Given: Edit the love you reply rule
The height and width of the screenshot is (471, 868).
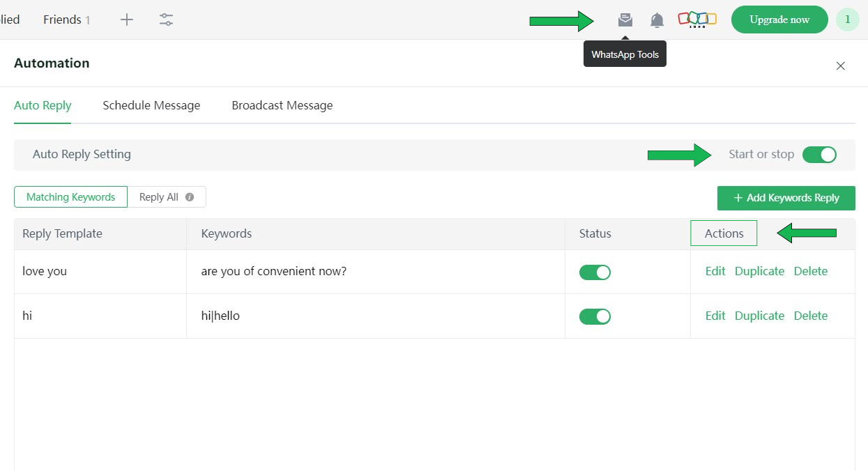Looking at the screenshot, I should click(715, 272).
